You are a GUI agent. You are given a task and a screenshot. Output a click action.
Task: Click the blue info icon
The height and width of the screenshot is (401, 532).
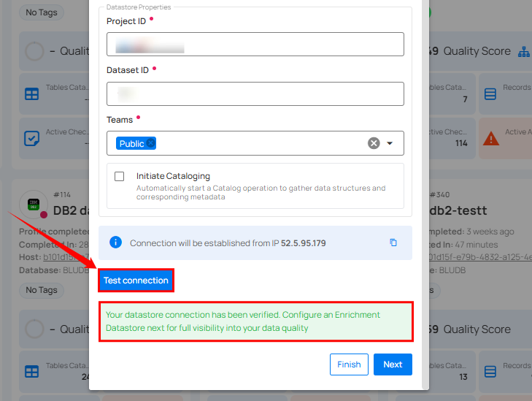click(115, 242)
